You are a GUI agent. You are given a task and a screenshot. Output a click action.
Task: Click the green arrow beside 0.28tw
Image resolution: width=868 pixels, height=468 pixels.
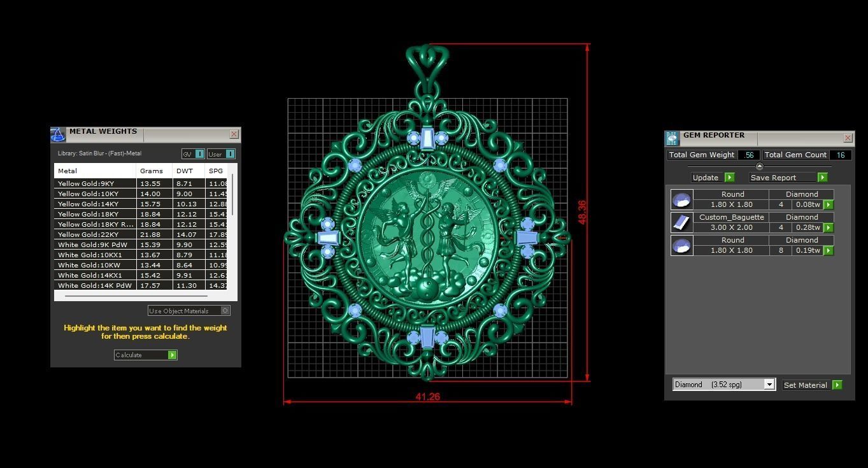point(829,228)
